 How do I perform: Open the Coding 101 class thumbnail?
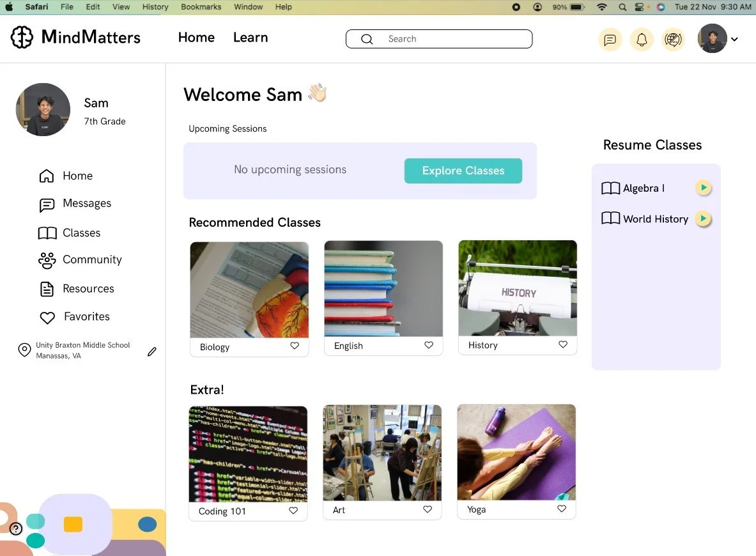pos(248,454)
